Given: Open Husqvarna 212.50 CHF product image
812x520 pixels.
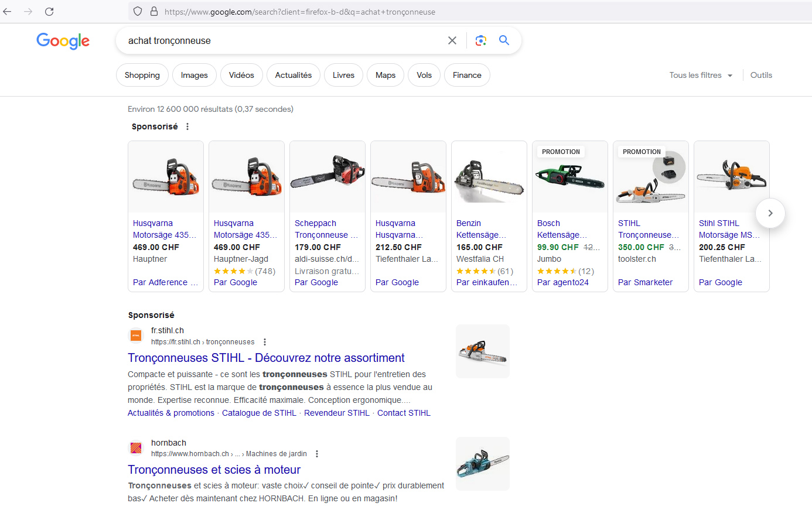Looking at the screenshot, I should [408, 177].
